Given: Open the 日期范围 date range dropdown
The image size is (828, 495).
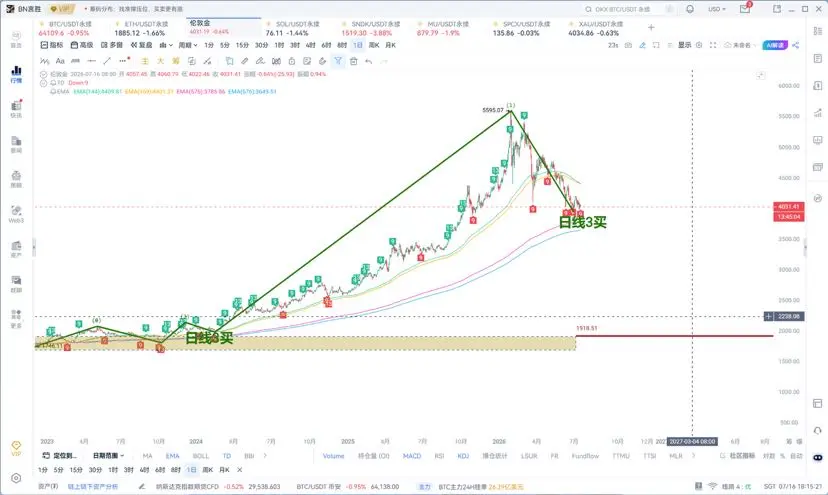Looking at the screenshot, I should pyautogui.click(x=108, y=455).
